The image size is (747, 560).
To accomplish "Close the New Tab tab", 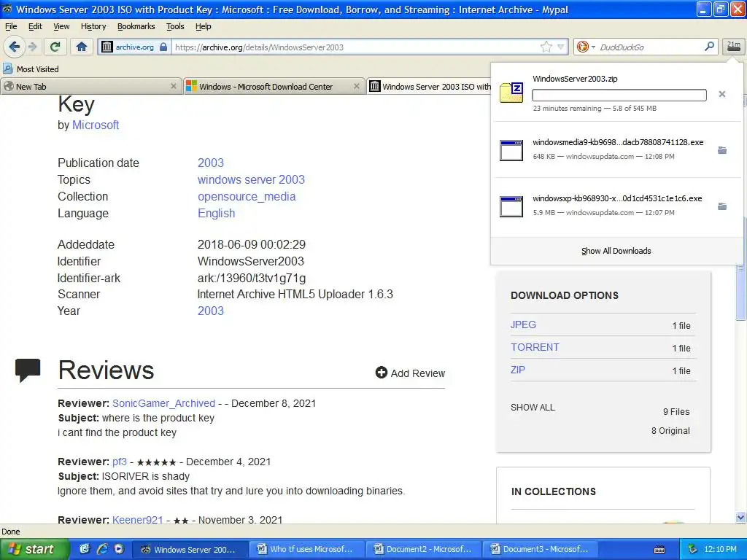I will [x=174, y=86].
